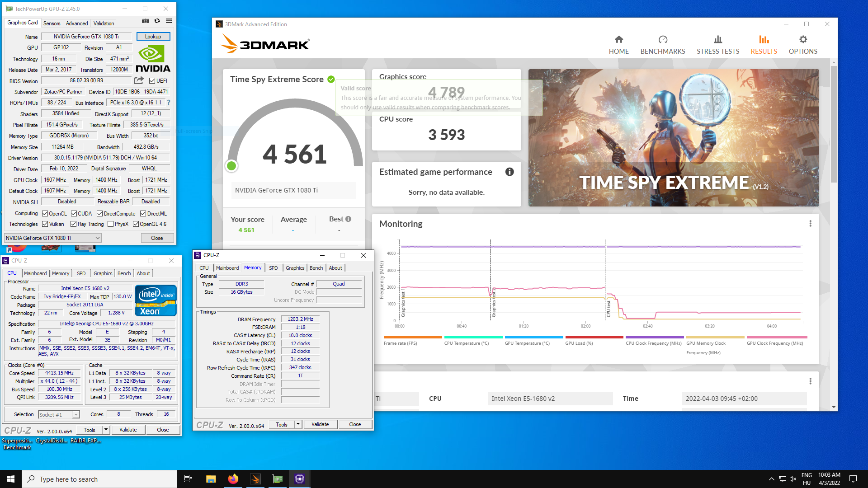Click Validate in CPU-Z CPU window

click(x=128, y=430)
